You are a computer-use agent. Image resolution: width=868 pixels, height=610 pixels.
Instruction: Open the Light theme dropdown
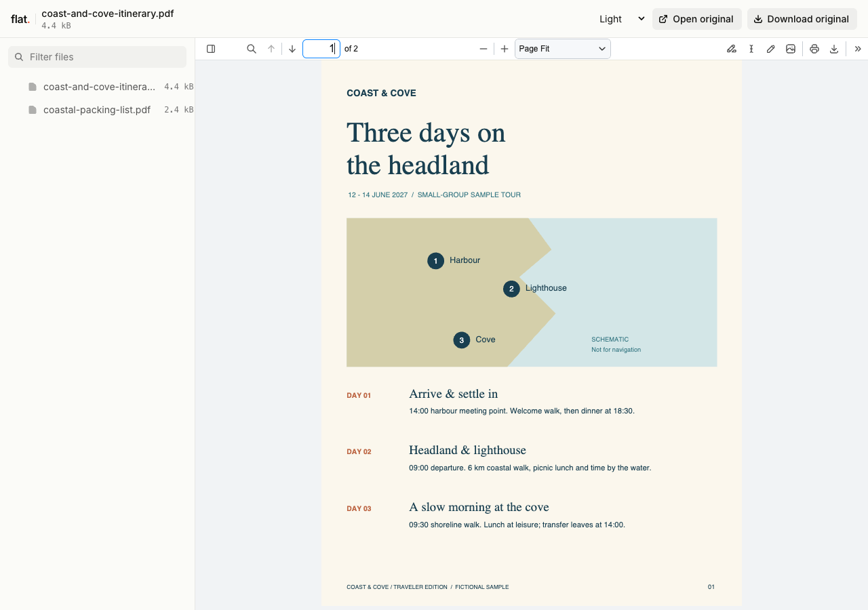[622, 19]
